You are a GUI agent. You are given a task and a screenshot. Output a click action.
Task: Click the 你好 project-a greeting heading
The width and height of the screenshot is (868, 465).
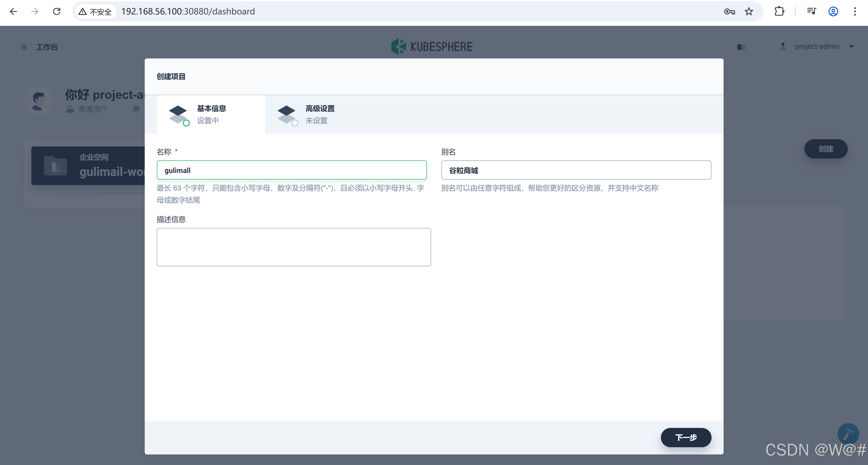coord(105,95)
